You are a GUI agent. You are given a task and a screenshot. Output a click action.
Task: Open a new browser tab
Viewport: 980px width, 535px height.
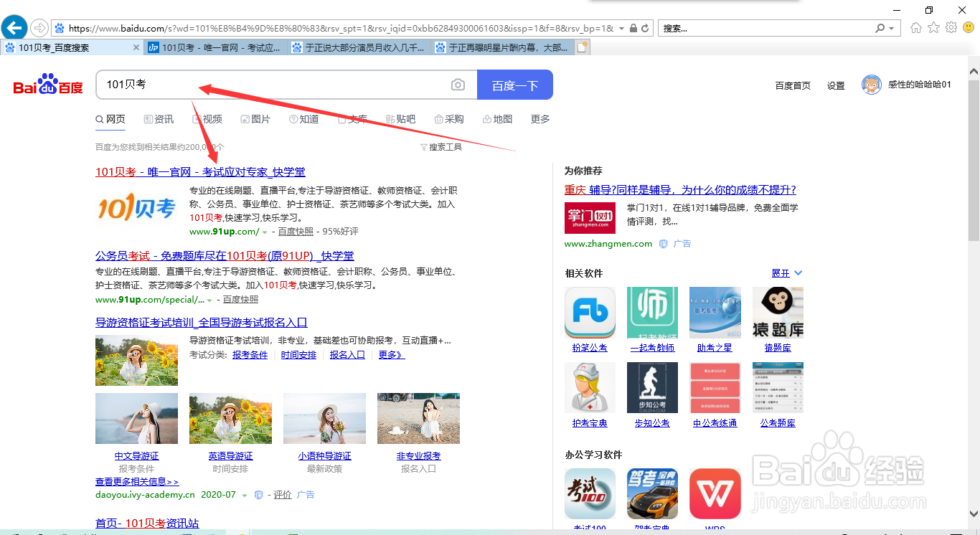583,47
